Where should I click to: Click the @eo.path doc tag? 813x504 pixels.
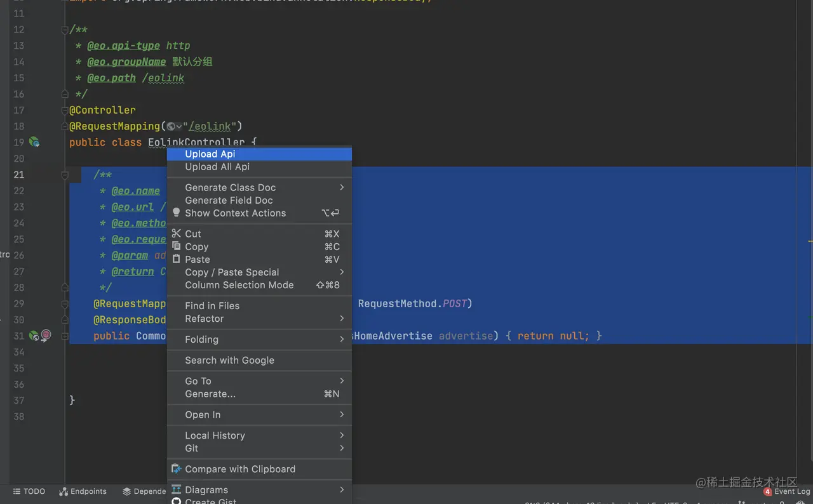pyautogui.click(x=112, y=78)
